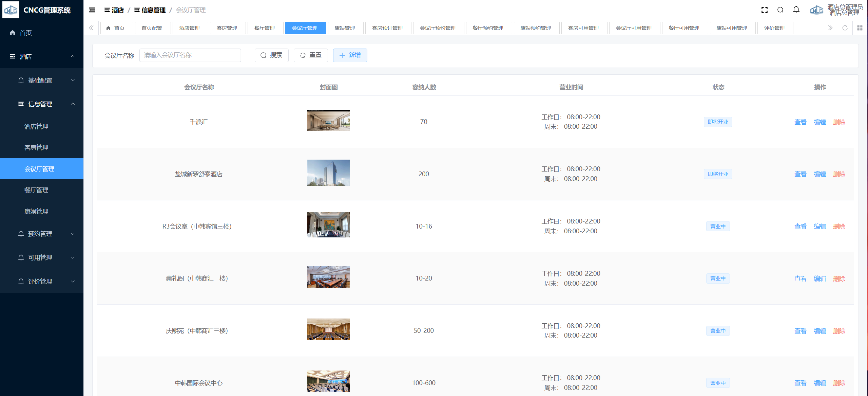Open the notifications bell icon
Screen dimensions: 868x396
coord(796,10)
